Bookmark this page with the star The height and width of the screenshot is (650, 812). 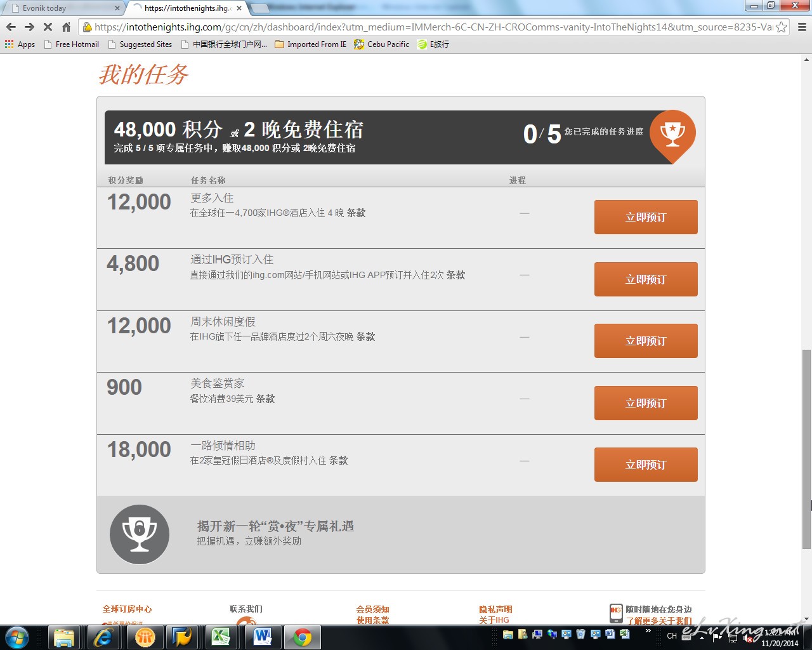pos(782,27)
